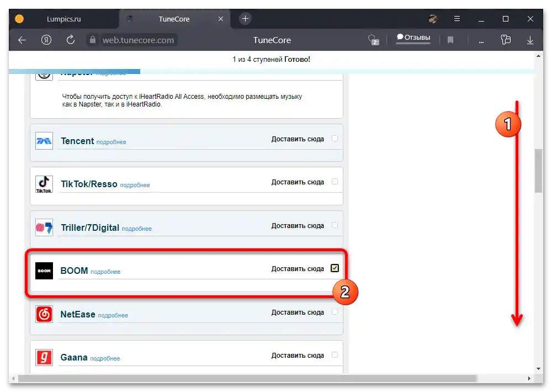Open Triller/7Digital 'подробнее' details link
This screenshot has height=392, width=552.
[x=136, y=229]
